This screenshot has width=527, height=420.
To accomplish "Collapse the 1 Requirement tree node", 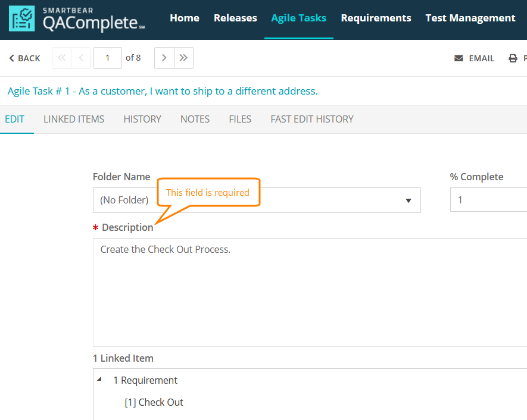I will 99,380.
